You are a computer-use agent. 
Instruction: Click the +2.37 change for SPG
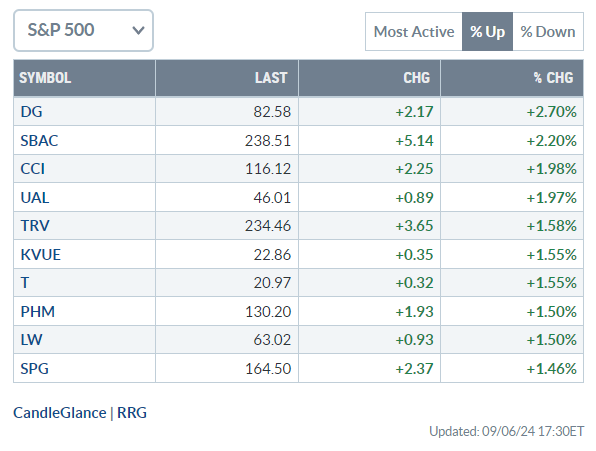(414, 369)
